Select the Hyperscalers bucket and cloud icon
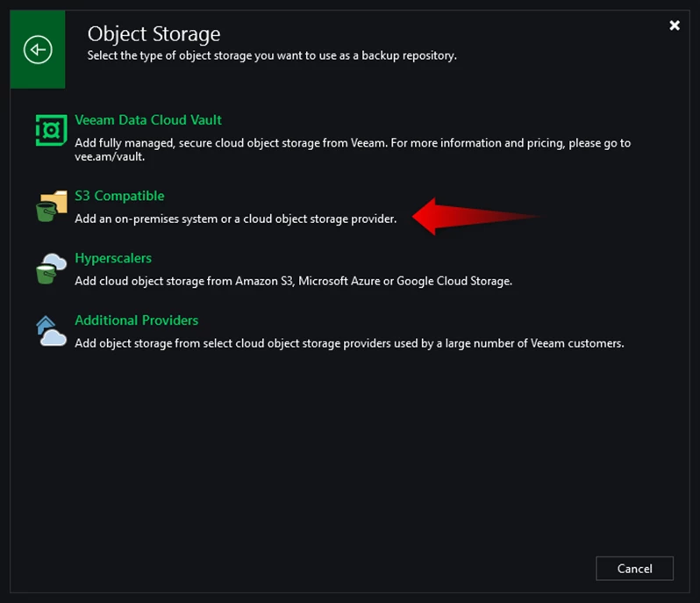Screen dimensions: 700x603 click(52, 269)
